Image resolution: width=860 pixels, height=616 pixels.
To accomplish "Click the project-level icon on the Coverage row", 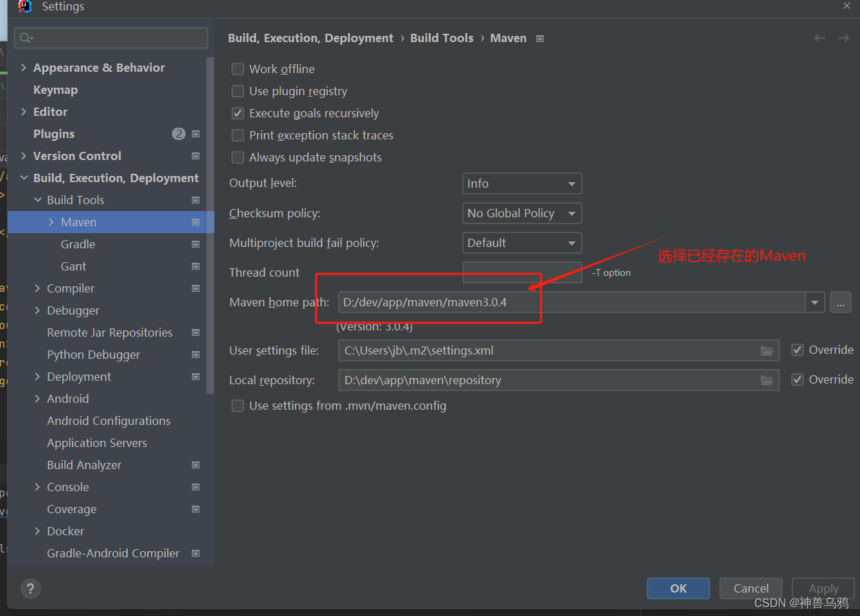I will tap(196, 509).
